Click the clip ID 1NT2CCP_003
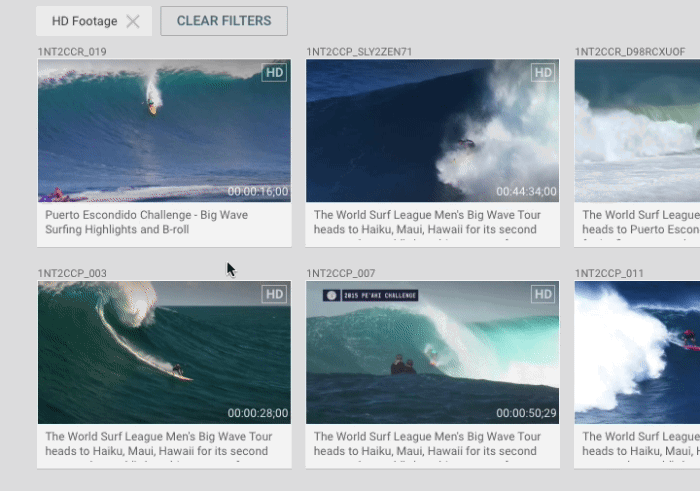The width and height of the screenshot is (700, 491). (x=72, y=273)
